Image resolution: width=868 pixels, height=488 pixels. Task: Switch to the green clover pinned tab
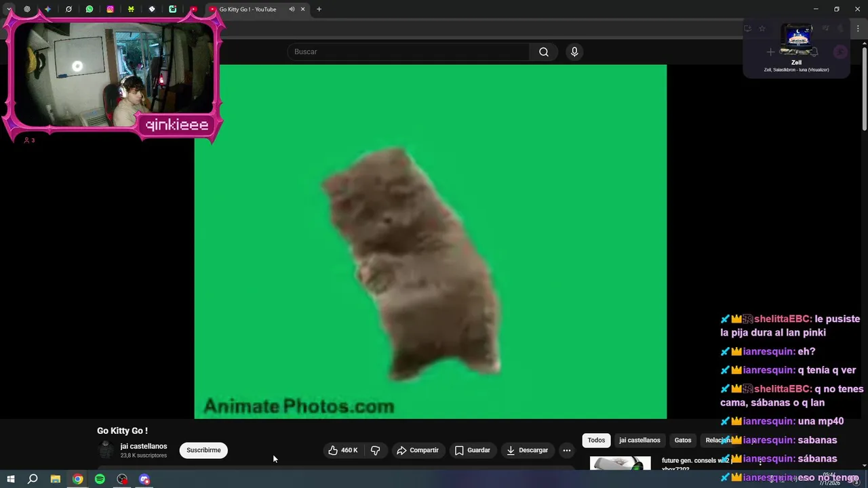coord(131,9)
